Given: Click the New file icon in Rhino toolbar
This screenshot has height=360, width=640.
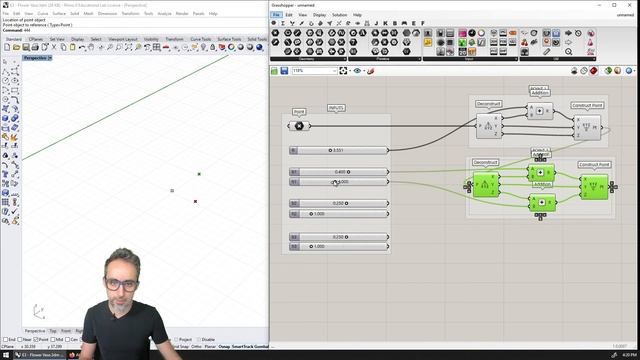Looking at the screenshot, I should coord(7,48).
